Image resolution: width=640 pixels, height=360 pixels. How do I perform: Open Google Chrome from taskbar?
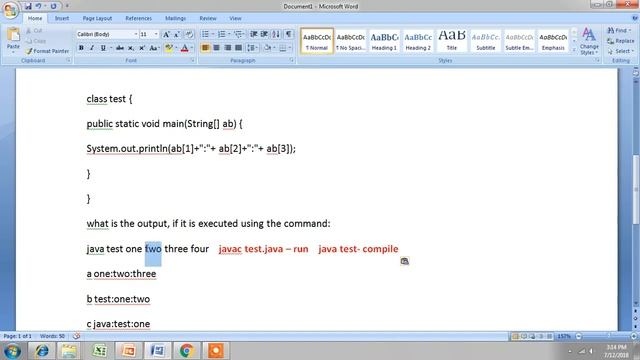tap(187, 351)
